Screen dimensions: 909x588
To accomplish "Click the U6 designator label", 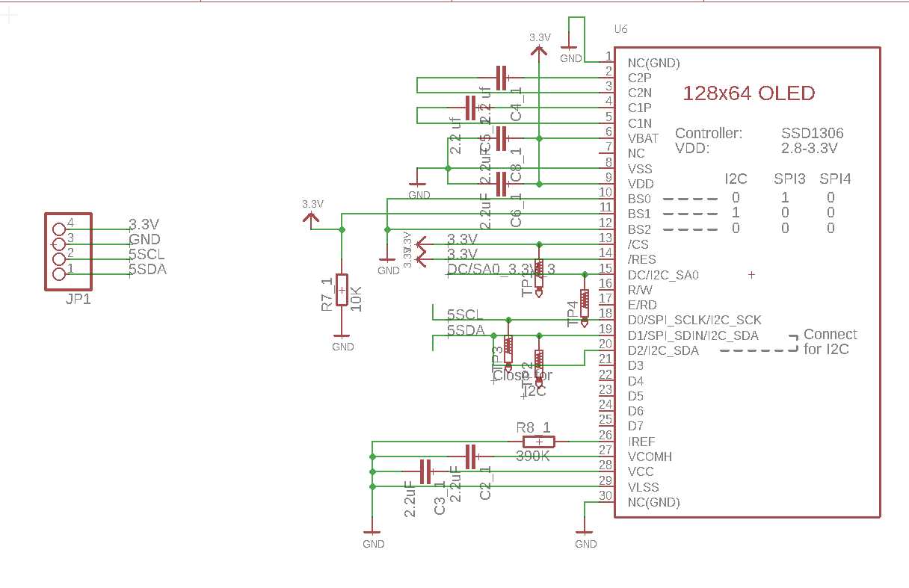I will 620,29.
